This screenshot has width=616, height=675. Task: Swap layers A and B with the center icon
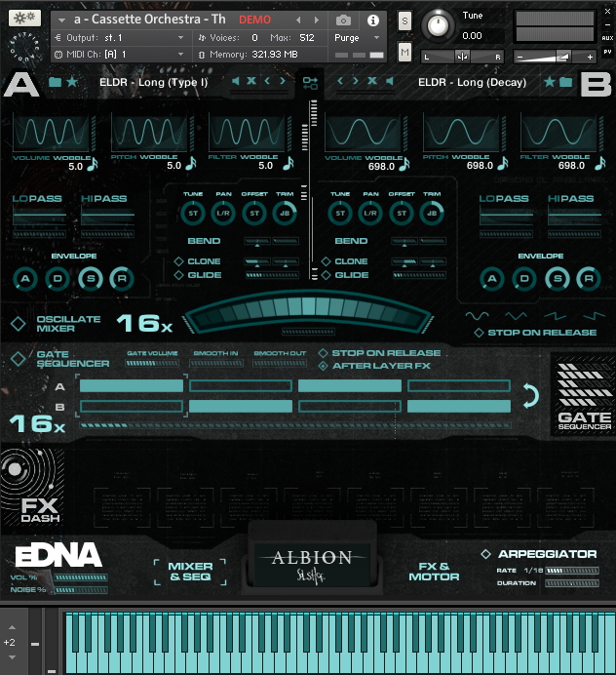[310, 83]
